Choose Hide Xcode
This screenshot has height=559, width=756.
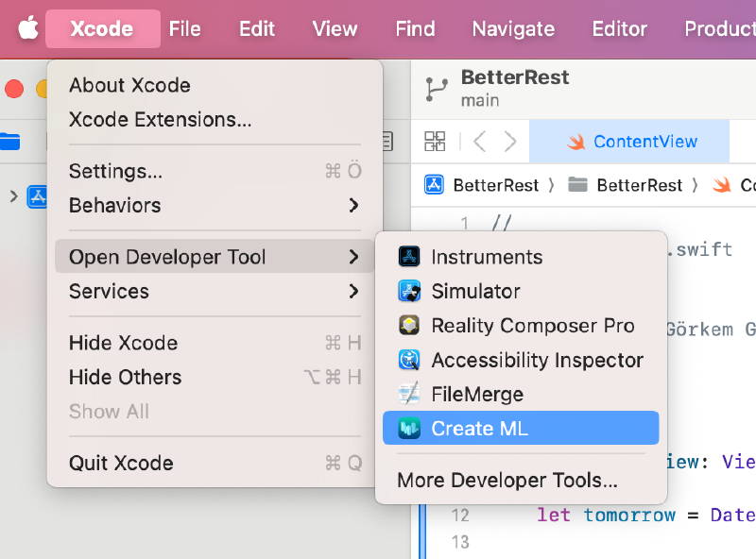tap(215, 343)
